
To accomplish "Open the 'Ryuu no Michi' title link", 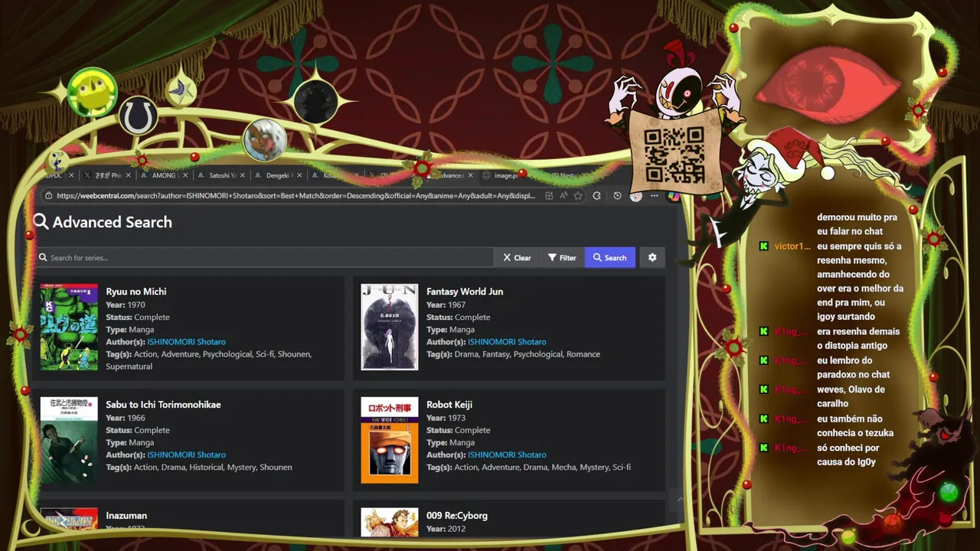I will point(136,292).
